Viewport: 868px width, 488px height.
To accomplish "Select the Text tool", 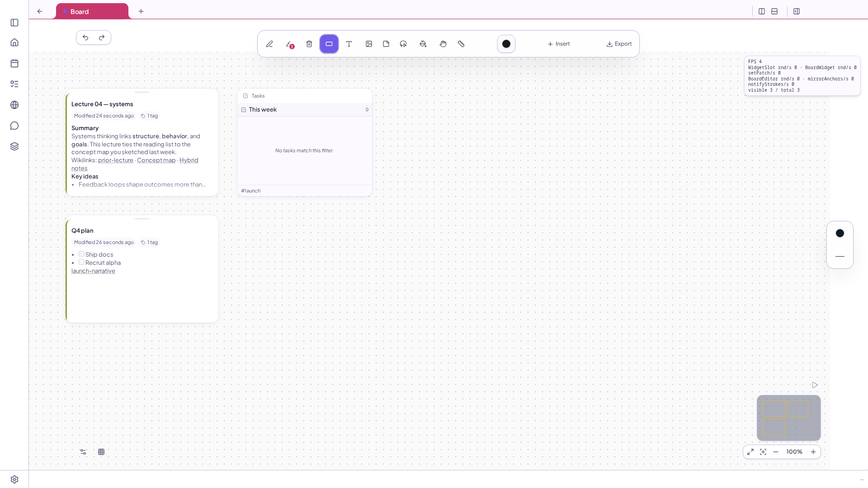I will click(x=349, y=44).
